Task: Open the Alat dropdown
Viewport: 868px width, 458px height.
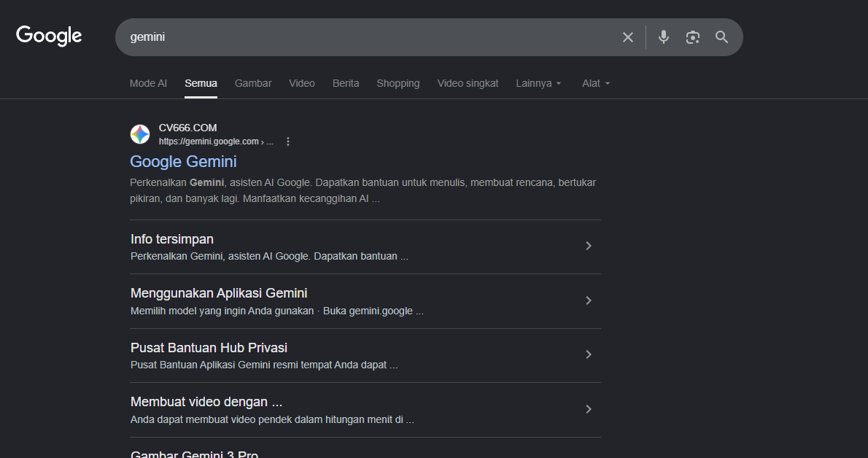Action: 596,83
